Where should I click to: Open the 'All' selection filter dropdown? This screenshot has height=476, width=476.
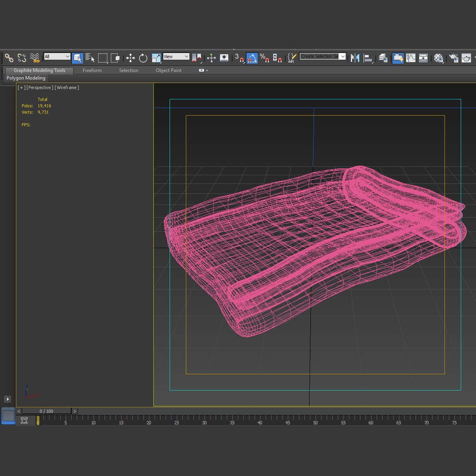[x=57, y=56]
